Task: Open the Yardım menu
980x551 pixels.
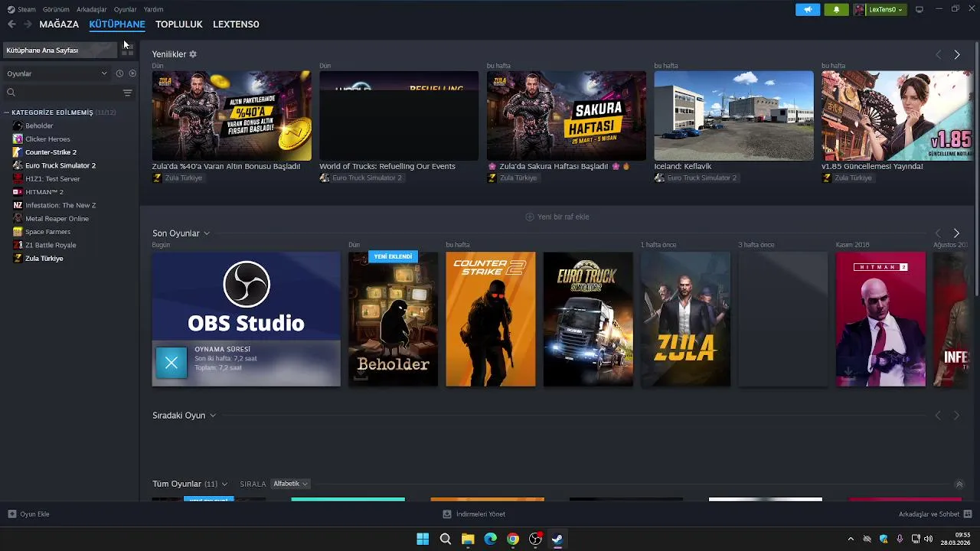Action: point(153,9)
